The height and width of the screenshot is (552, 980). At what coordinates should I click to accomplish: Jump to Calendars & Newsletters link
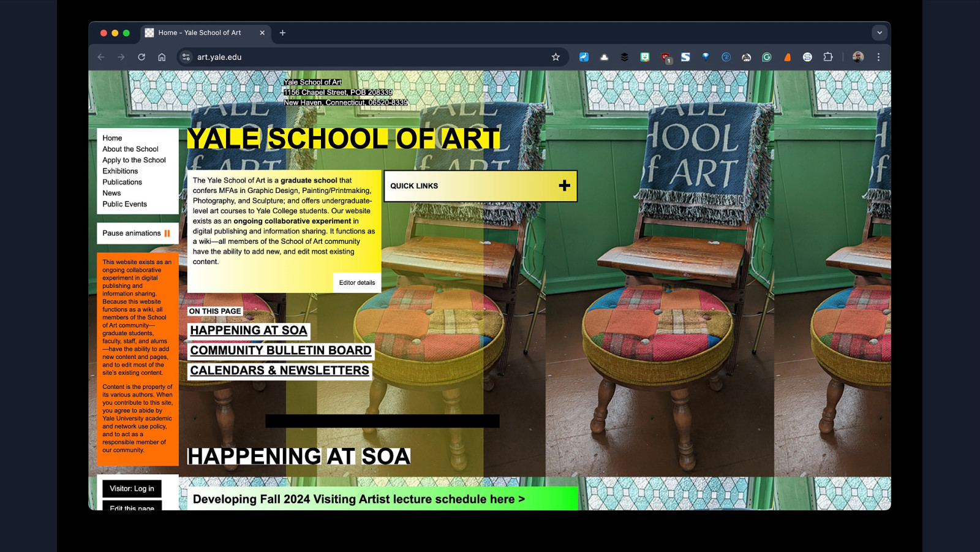(x=279, y=371)
